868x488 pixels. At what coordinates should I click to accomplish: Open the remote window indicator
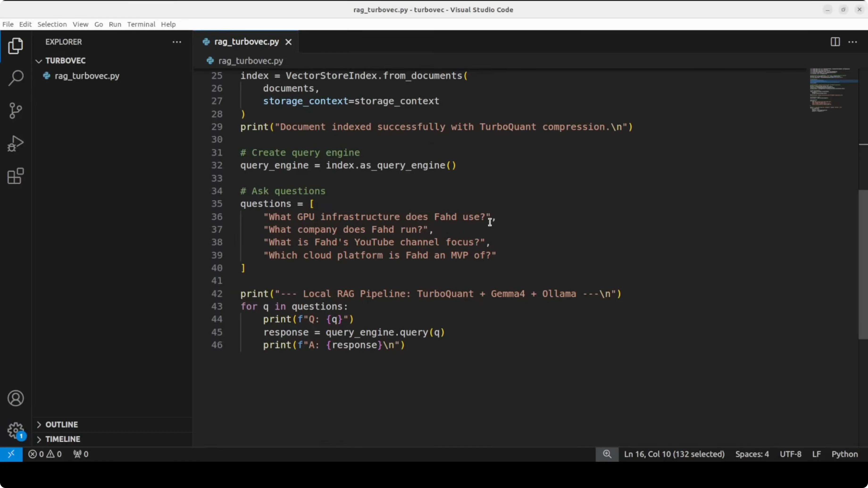coord(11,454)
